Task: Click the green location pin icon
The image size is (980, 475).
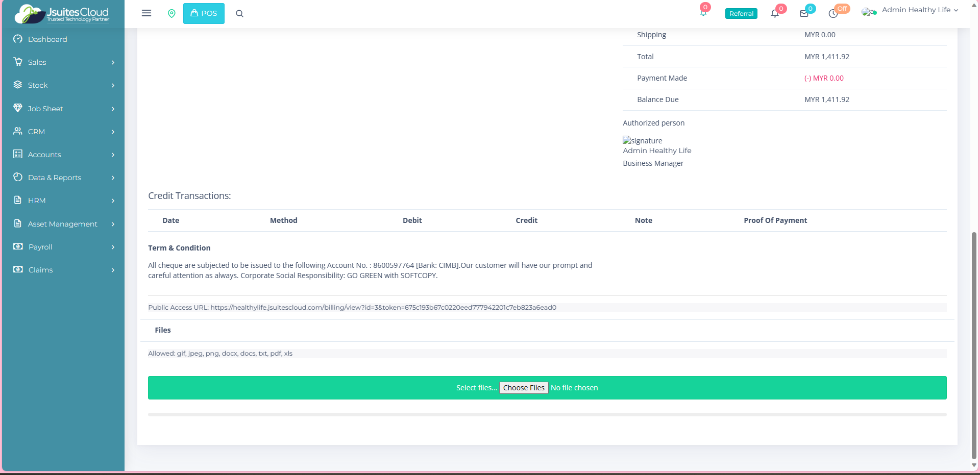Action: click(171, 13)
